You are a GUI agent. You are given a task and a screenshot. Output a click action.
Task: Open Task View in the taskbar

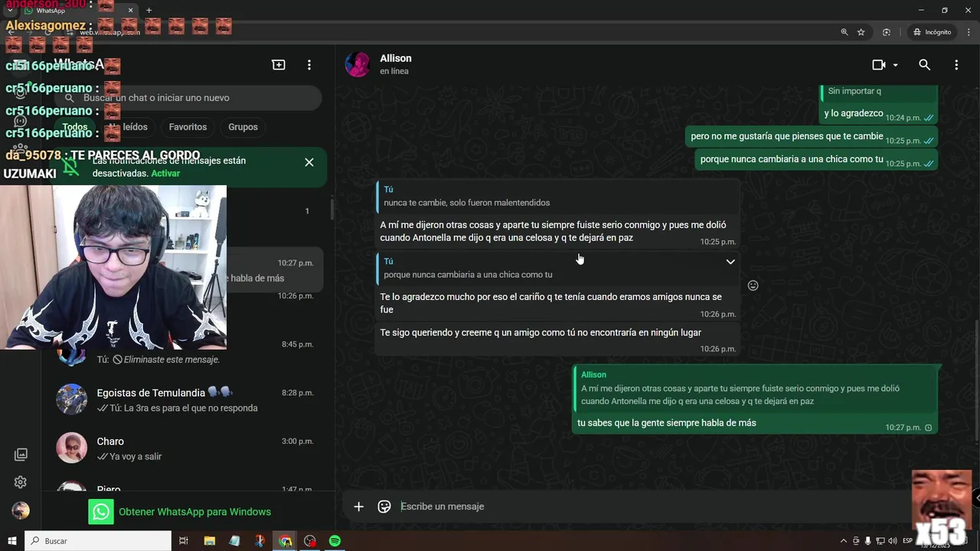[x=184, y=541]
